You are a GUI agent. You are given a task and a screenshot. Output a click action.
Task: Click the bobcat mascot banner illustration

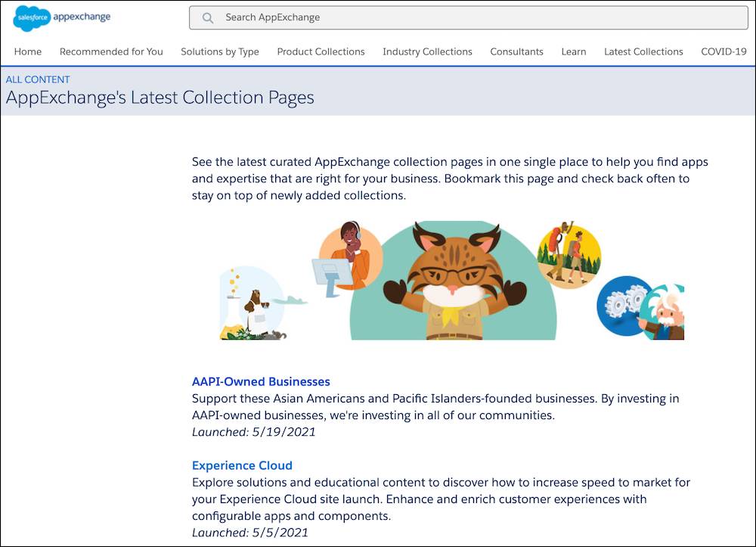[453, 281]
